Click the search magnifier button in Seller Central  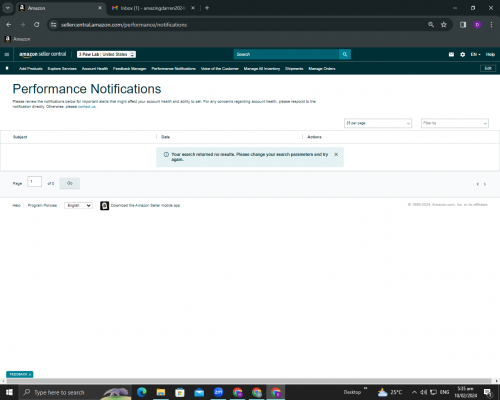click(x=345, y=54)
